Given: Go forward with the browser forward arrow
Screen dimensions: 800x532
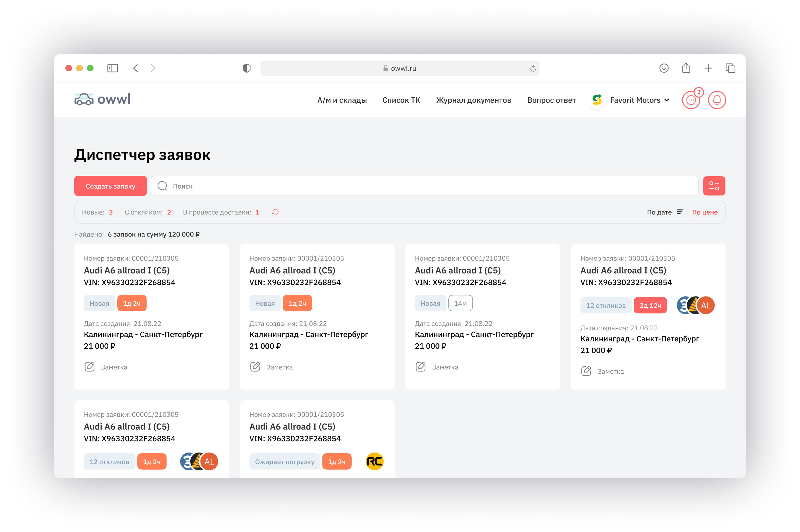Looking at the screenshot, I should 153,68.
